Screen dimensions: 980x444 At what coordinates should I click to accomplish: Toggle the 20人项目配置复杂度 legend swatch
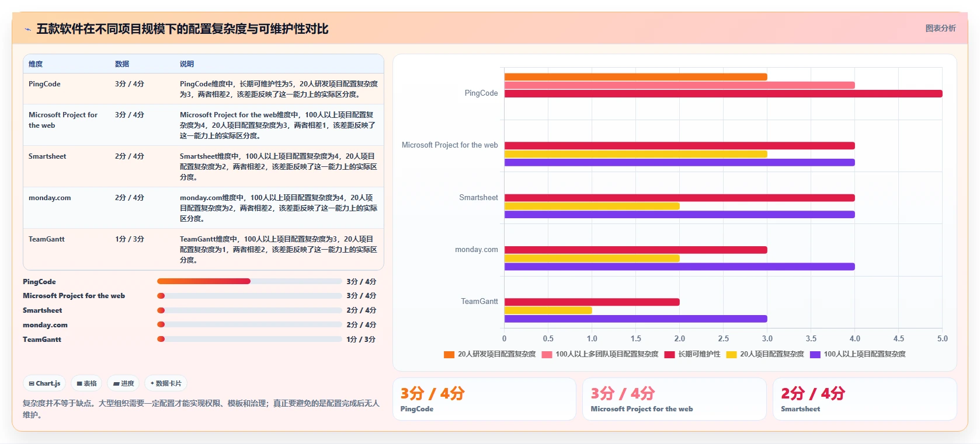731,354
